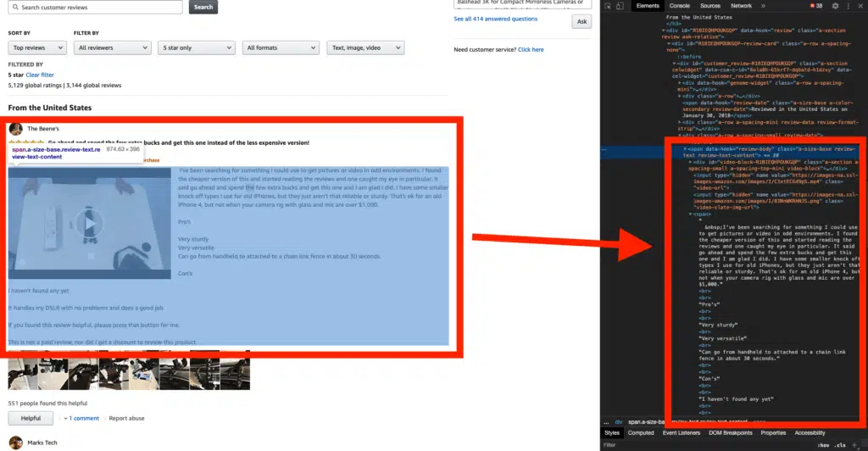Click Marks Tech profile avatar
Viewport: 868px width, 451px height.
15,443
